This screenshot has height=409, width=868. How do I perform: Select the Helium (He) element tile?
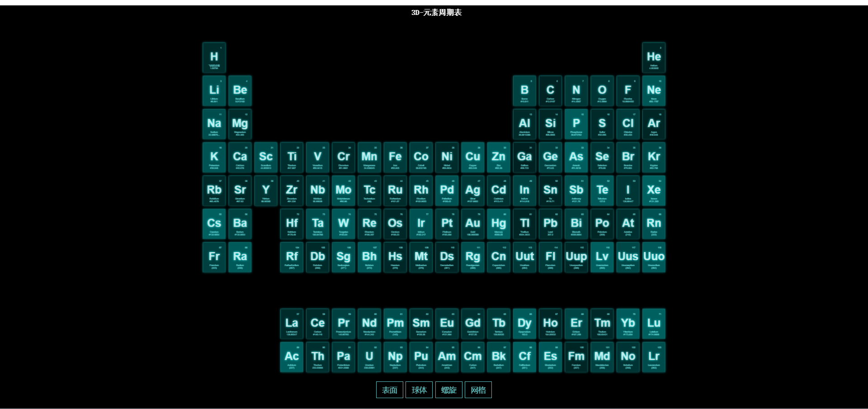654,57
